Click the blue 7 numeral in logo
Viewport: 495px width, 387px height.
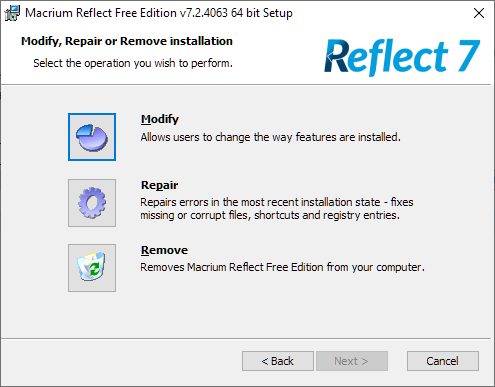click(469, 56)
